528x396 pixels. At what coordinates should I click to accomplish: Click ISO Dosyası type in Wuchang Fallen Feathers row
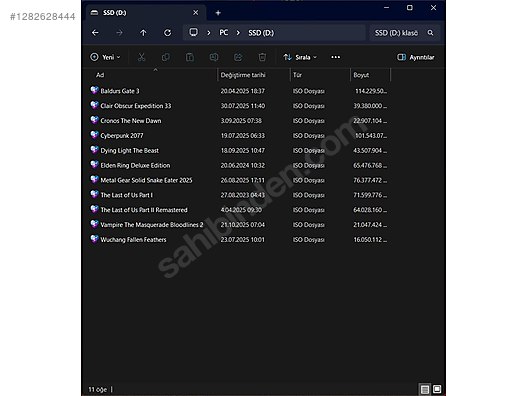308,239
